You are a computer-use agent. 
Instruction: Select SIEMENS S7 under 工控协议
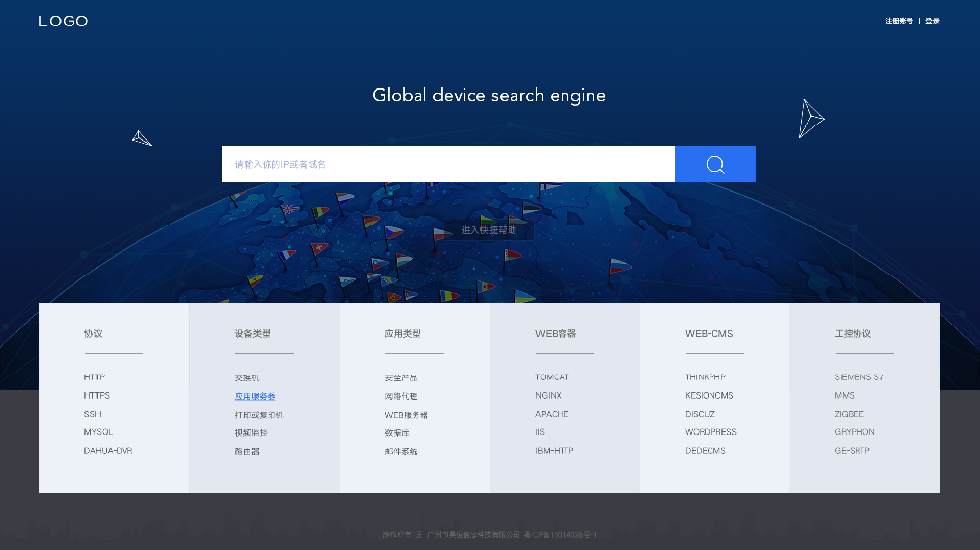pos(858,377)
